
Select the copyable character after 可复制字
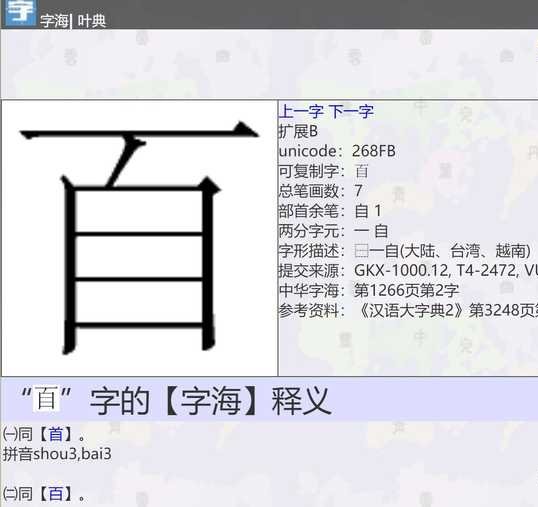(361, 171)
